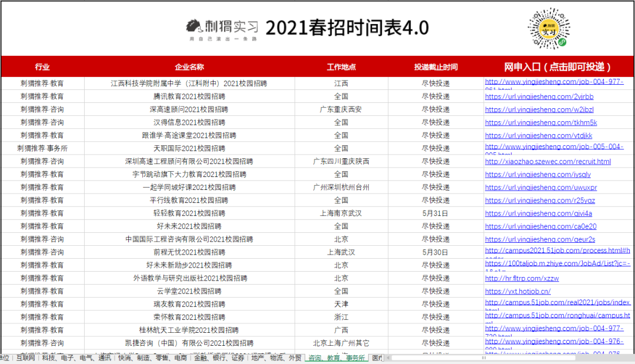Select the 浙江 location cell
Viewport: 635px width, 364px height.
coord(341,317)
